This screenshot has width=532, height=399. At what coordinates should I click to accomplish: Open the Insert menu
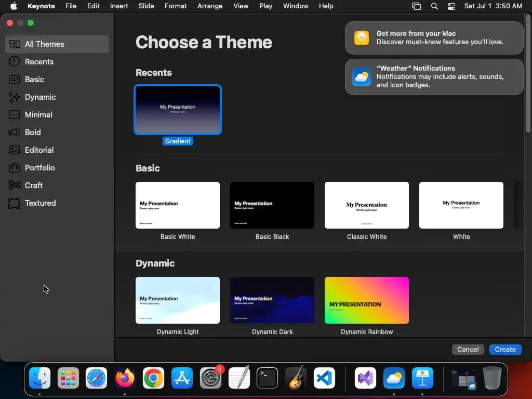click(x=119, y=6)
